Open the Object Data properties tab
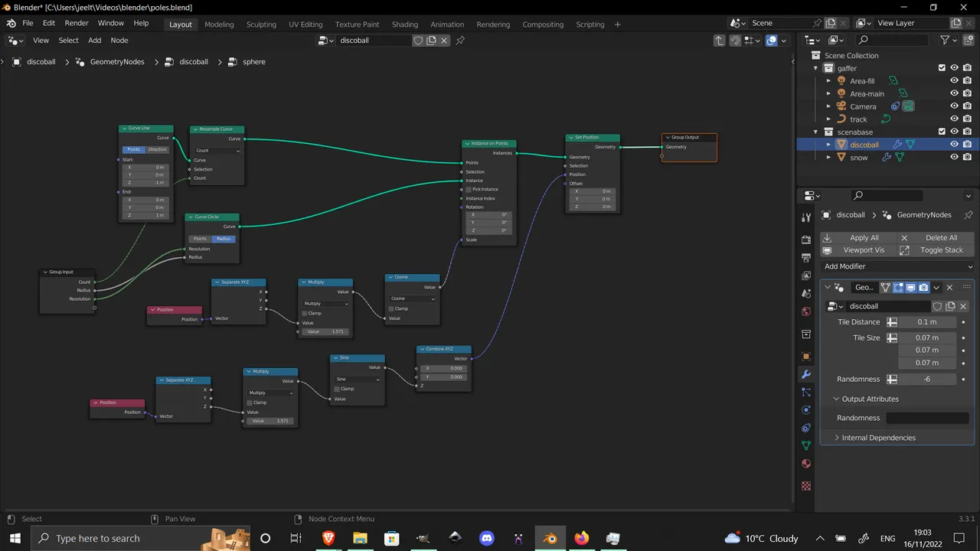Viewport: 980px width, 551px height. 805,445
